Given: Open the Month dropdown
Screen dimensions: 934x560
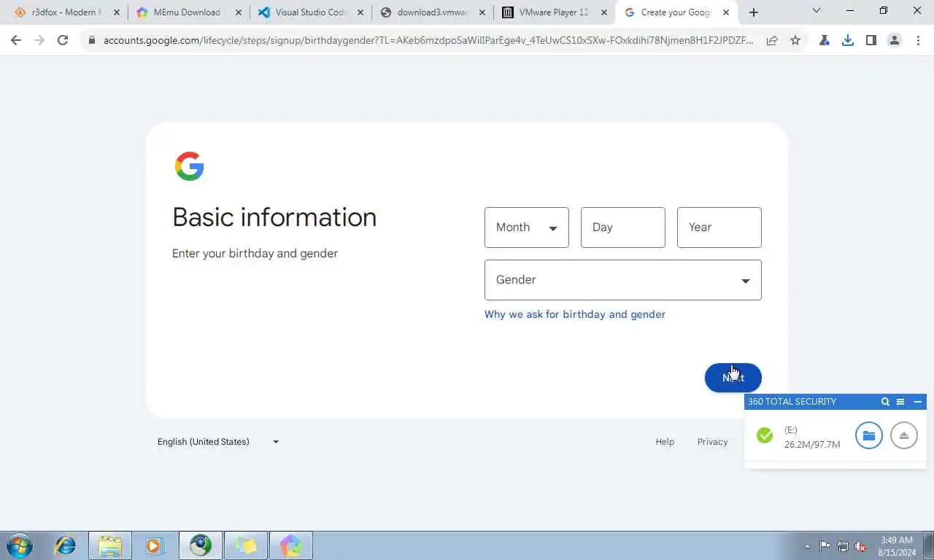Looking at the screenshot, I should point(527,227).
